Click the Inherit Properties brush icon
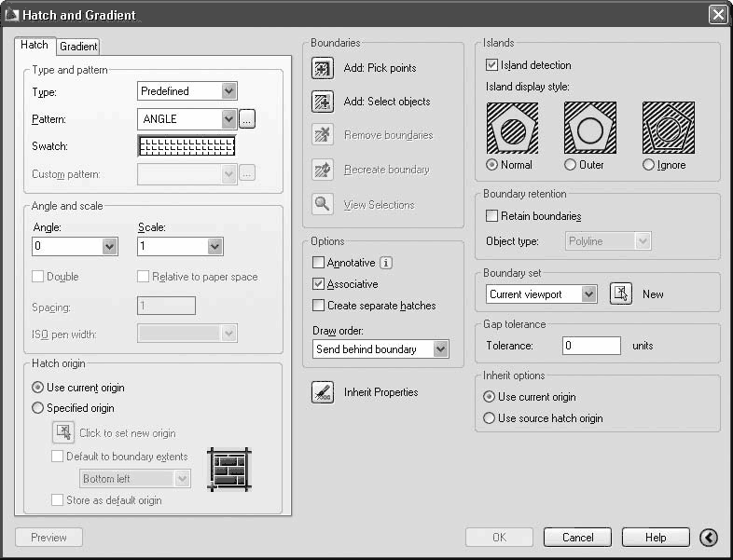Screen dimensions: 733x560 pos(323,392)
